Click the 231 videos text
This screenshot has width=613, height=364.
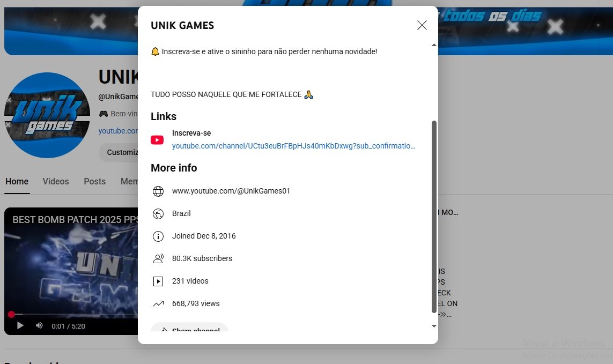click(190, 281)
